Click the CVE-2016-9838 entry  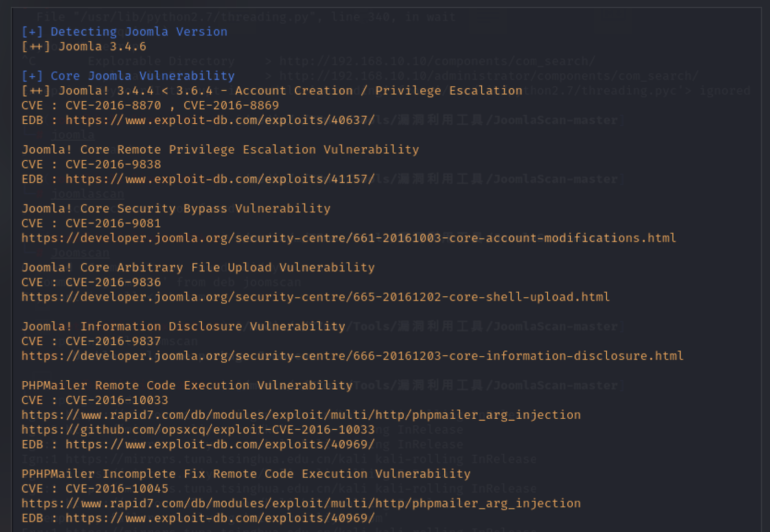pyautogui.click(x=91, y=164)
